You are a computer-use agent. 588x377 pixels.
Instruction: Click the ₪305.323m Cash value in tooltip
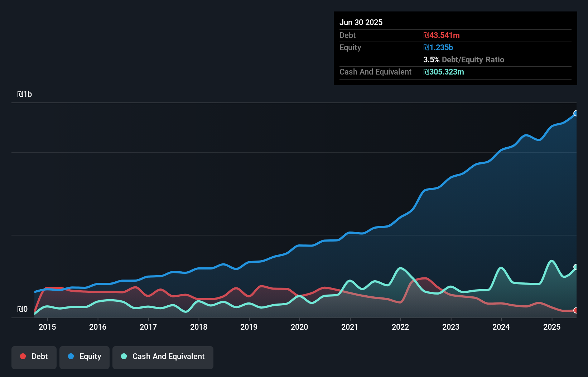pos(444,72)
